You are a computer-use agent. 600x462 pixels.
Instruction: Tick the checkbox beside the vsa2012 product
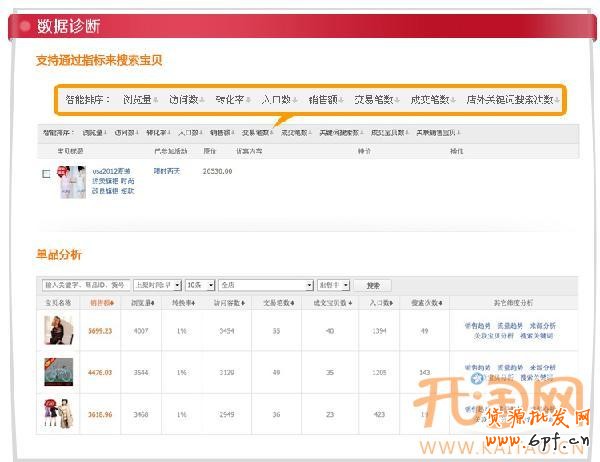pyautogui.click(x=47, y=174)
